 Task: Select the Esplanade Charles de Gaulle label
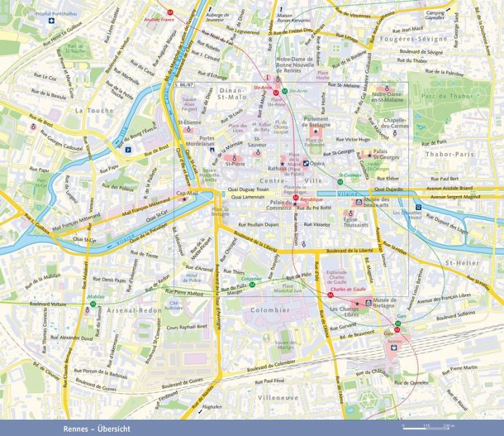[x=336, y=277]
